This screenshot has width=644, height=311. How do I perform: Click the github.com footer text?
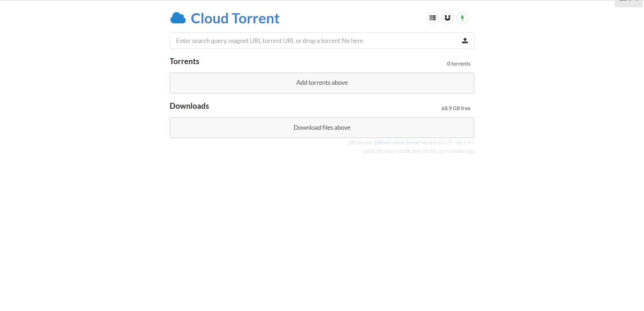click(360, 143)
